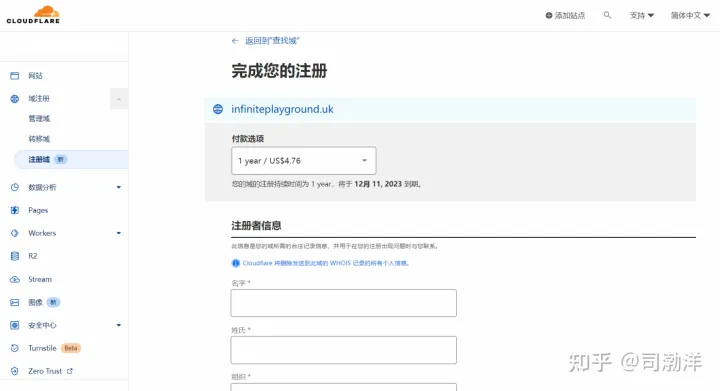Click the Turnstile icon
Image resolution: width=720 pixels, height=391 pixels.
(15, 348)
